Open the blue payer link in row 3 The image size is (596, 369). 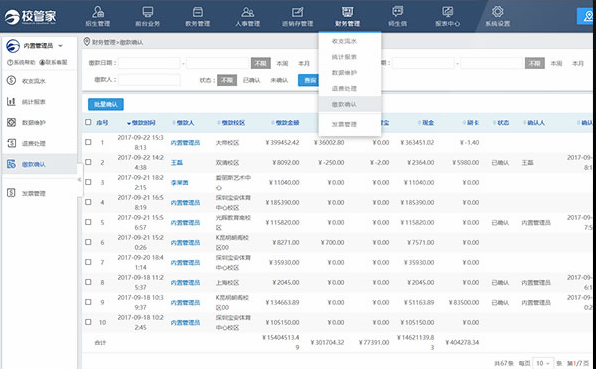coord(179,183)
